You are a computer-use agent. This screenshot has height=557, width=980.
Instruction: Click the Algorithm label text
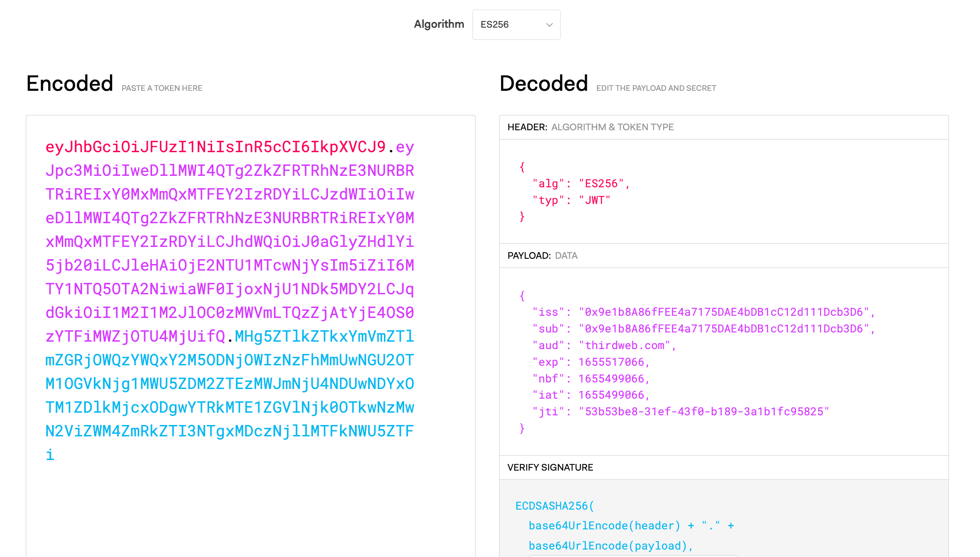[x=439, y=24]
